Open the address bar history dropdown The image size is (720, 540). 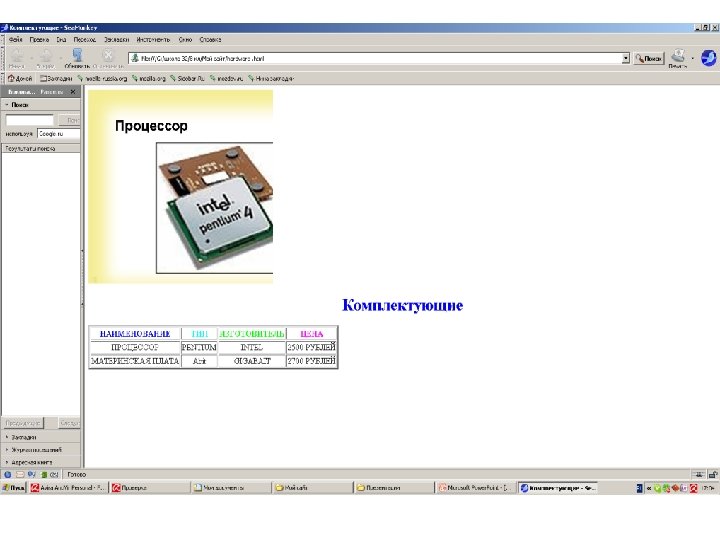tap(625, 58)
